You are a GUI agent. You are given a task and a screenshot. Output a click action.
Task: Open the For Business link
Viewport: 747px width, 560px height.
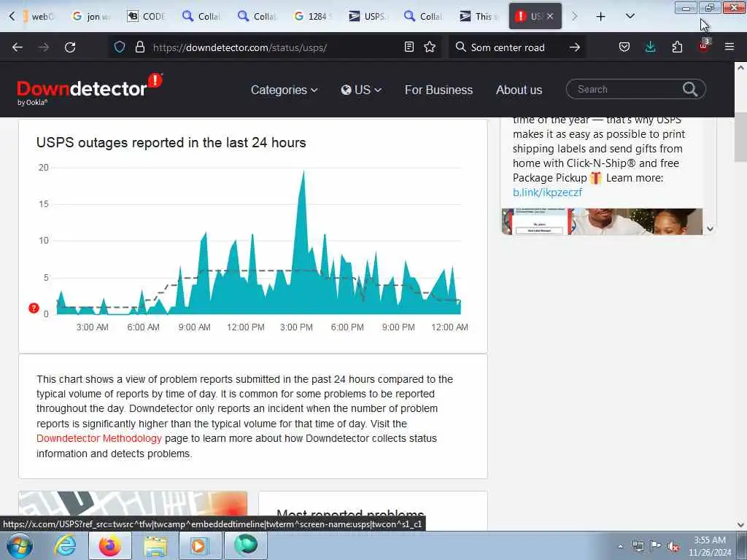(438, 90)
